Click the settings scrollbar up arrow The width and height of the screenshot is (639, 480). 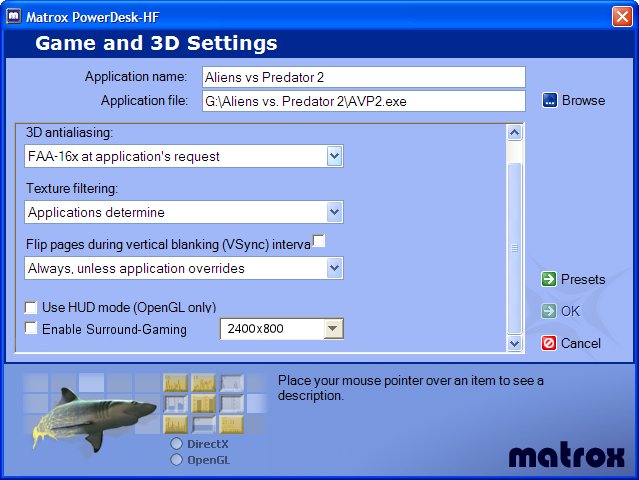pos(514,133)
